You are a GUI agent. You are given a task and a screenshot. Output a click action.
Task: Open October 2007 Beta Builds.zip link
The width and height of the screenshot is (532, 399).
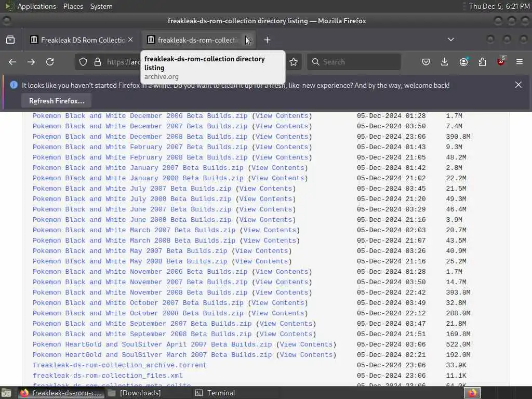tap(138, 303)
